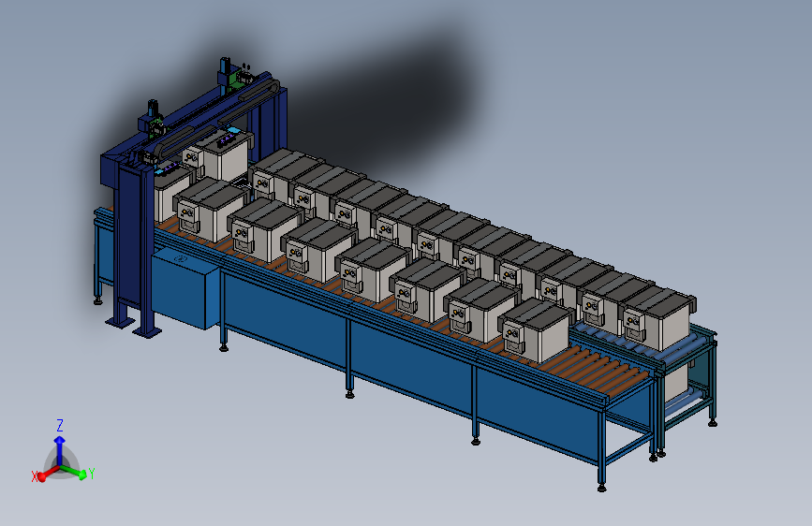Screen dimensions: 812x526
Task: Select the box lifted under the gantry gripper
Action: tap(219, 154)
